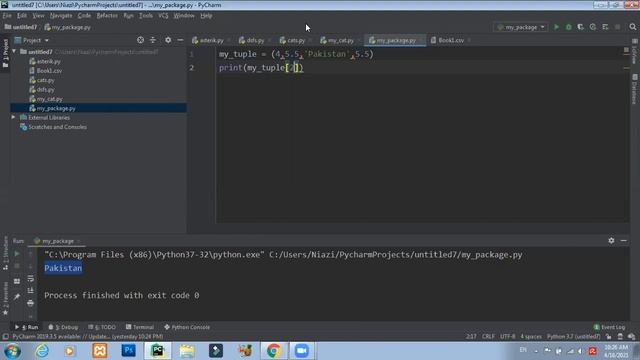Open Zoom from the taskbar
The width and height of the screenshot is (640, 360).
(x=302, y=351)
